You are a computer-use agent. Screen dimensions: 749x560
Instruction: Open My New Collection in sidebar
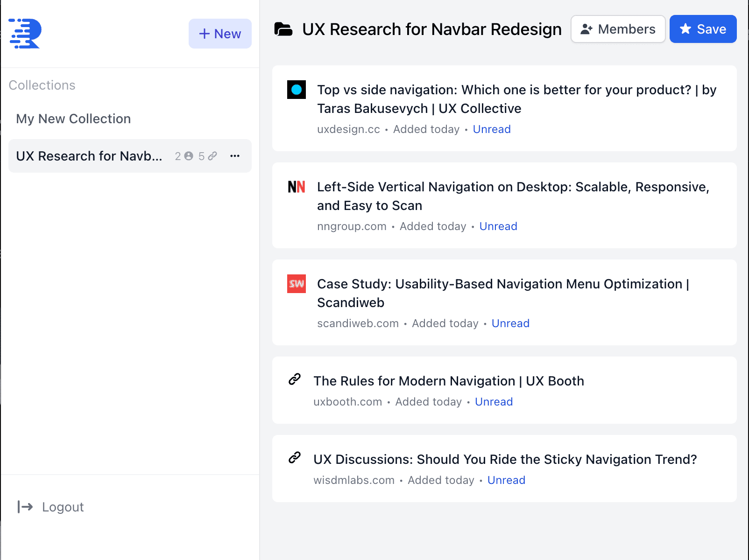73,119
